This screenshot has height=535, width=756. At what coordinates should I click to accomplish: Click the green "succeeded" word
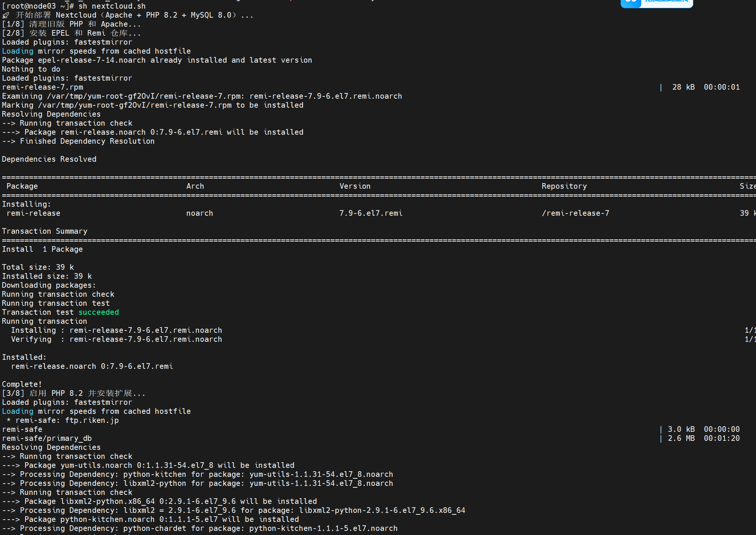(x=99, y=312)
